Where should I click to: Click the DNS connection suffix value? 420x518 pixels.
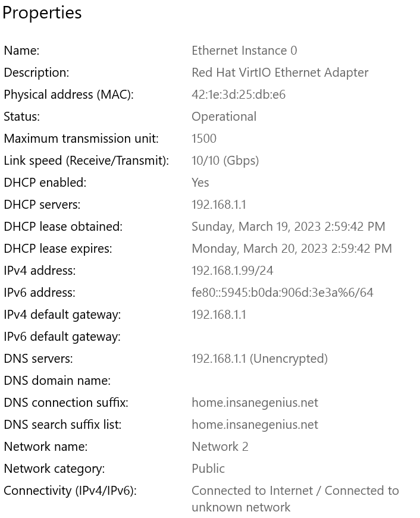(x=255, y=403)
